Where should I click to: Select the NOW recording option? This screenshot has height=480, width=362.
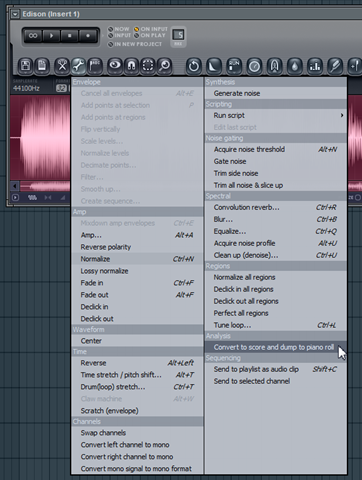pyautogui.click(x=119, y=29)
